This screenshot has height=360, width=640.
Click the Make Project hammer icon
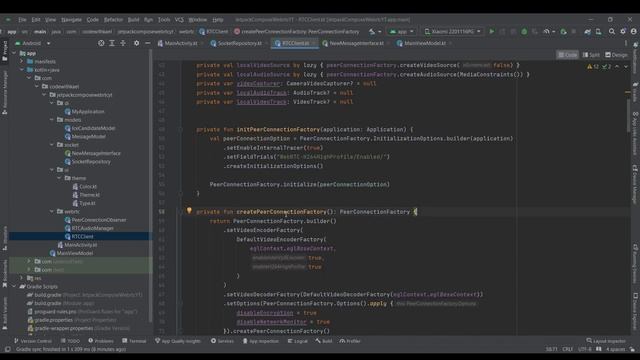click(372, 31)
